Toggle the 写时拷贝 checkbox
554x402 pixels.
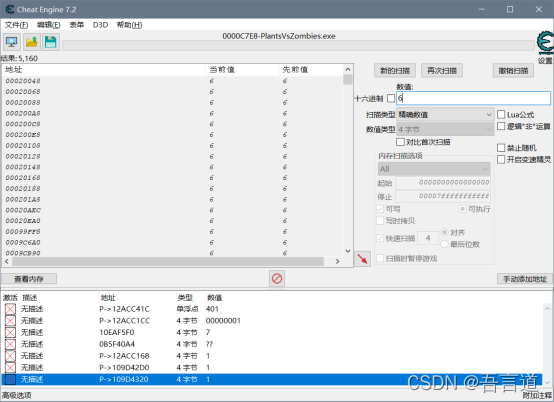380,221
